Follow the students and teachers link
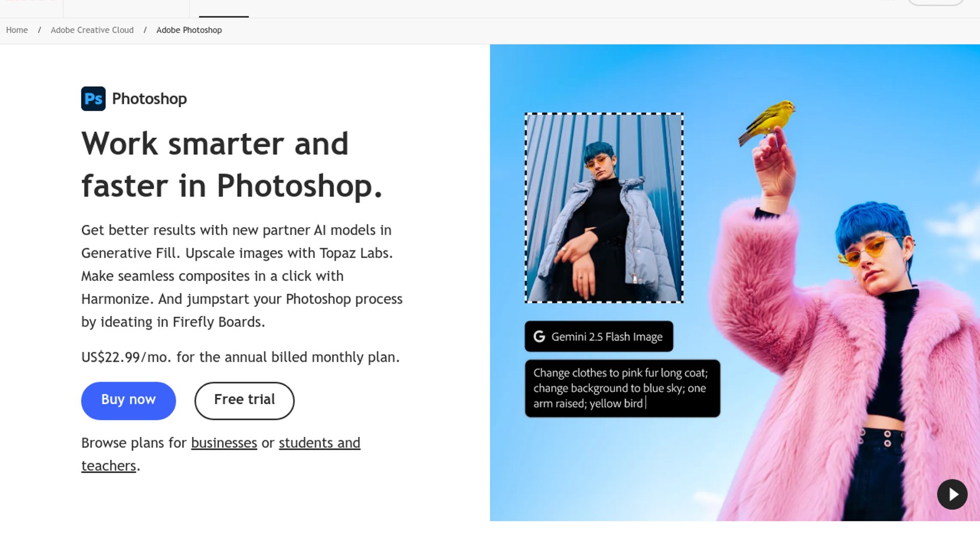 click(319, 443)
